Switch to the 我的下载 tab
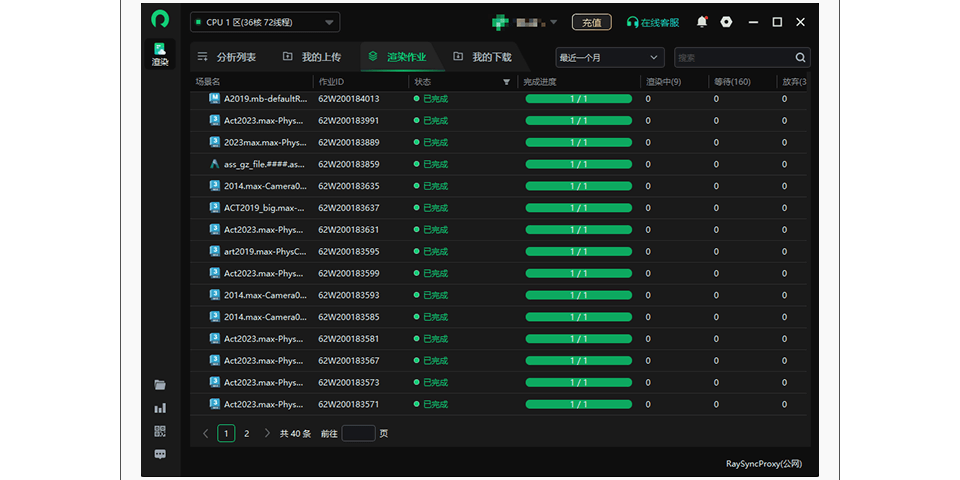960x480 pixels. coord(482,57)
